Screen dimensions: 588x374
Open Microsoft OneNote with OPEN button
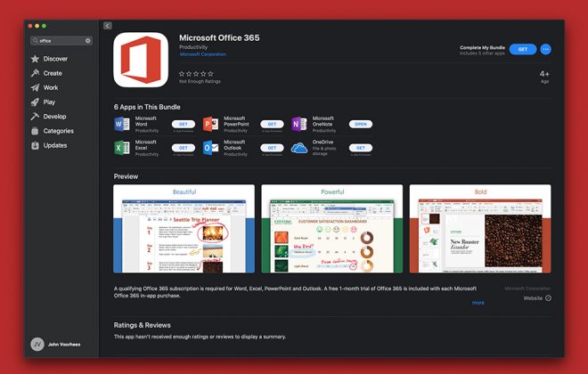point(361,124)
